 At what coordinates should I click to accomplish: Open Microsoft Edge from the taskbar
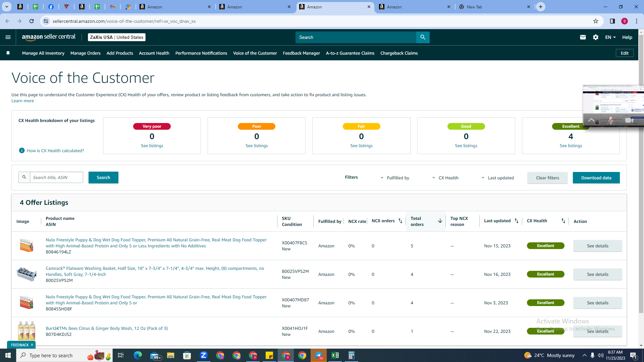138,355
